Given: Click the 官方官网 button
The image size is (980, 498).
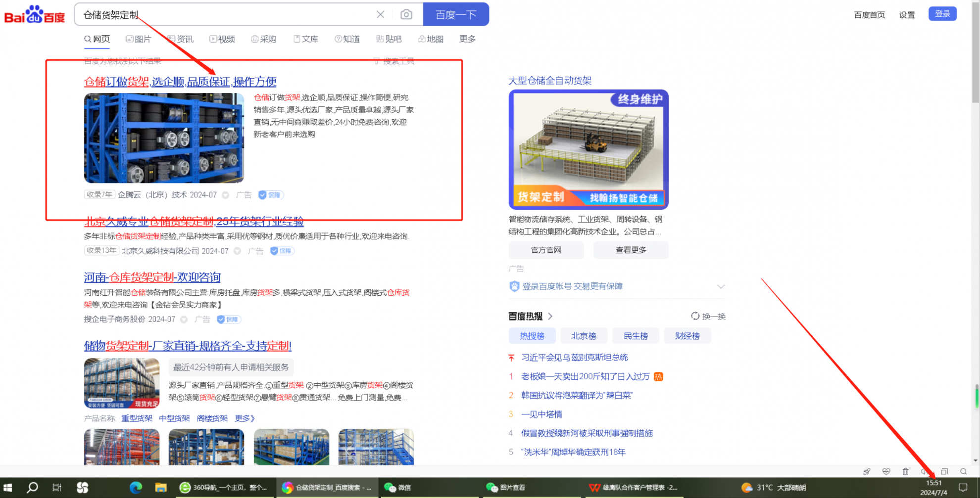Looking at the screenshot, I should (546, 250).
